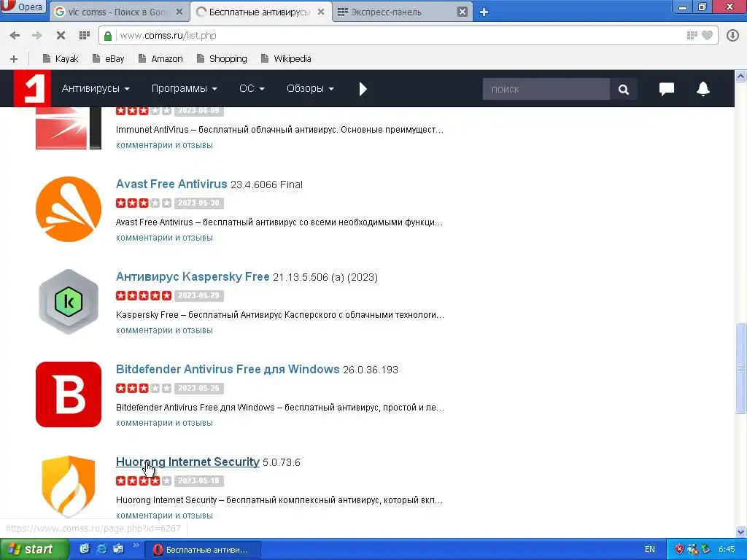Click the magnifier search button
Screen dimensions: 747x560
point(624,89)
